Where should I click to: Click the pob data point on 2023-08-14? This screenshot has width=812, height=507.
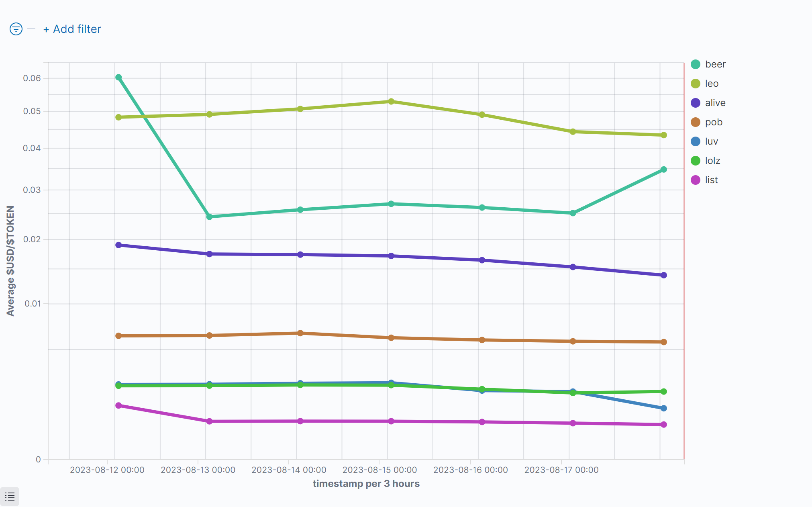(300, 333)
